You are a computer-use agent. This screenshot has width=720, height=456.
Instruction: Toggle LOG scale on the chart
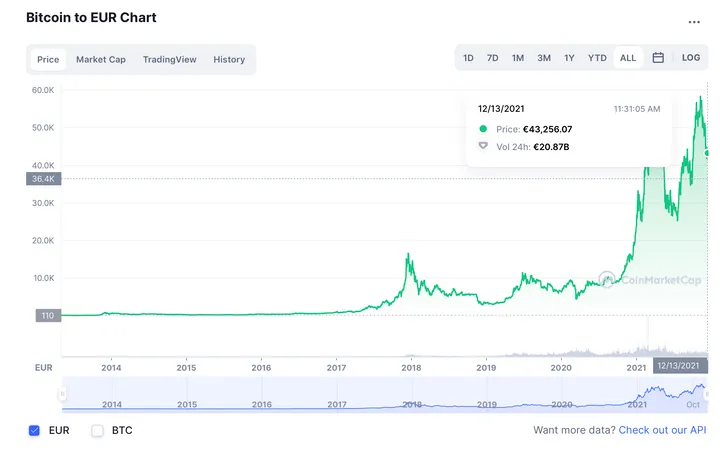coord(691,58)
